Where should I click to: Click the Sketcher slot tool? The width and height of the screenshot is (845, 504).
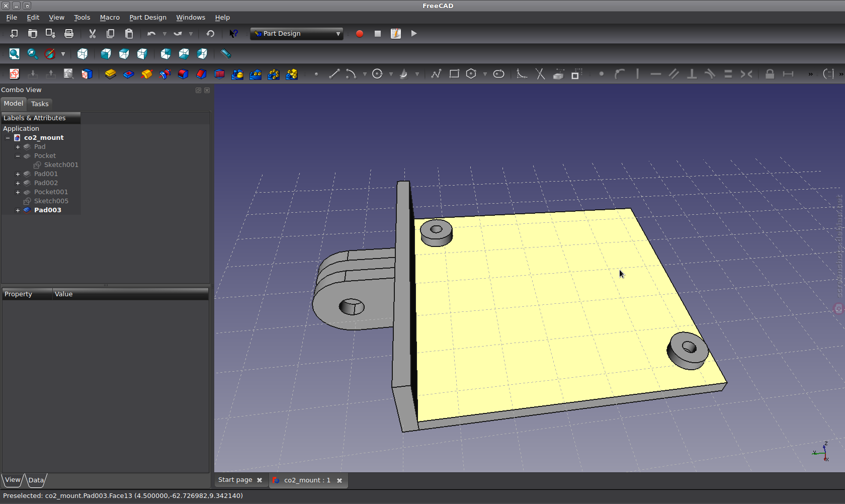[498, 74]
